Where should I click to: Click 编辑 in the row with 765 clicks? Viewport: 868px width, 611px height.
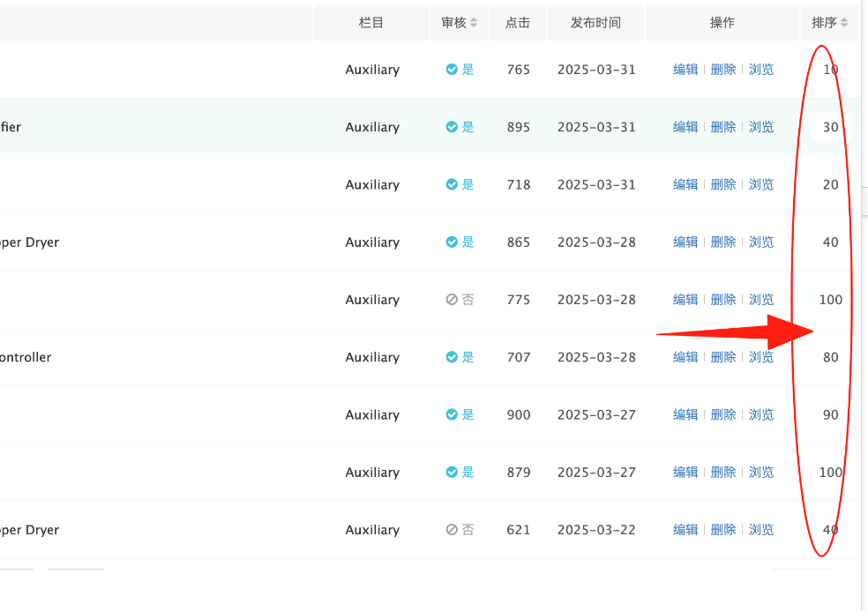click(x=685, y=69)
